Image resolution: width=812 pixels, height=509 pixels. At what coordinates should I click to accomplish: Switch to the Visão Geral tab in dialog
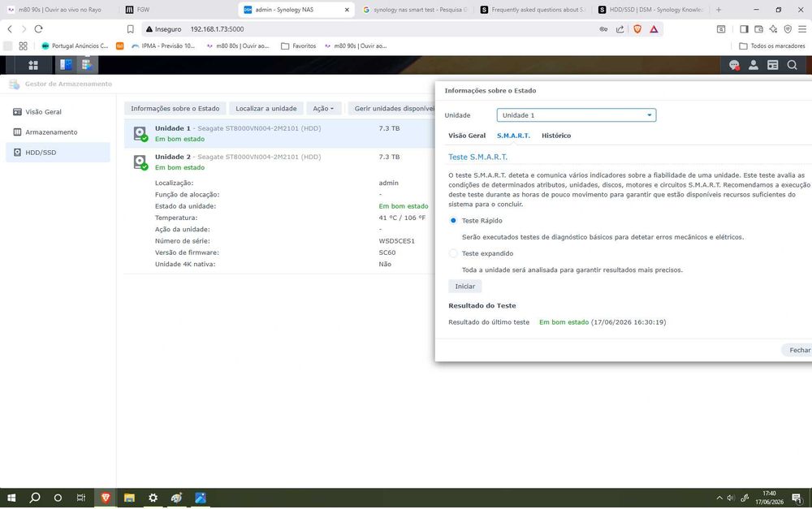pyautogui.click(x=467, y=136)
